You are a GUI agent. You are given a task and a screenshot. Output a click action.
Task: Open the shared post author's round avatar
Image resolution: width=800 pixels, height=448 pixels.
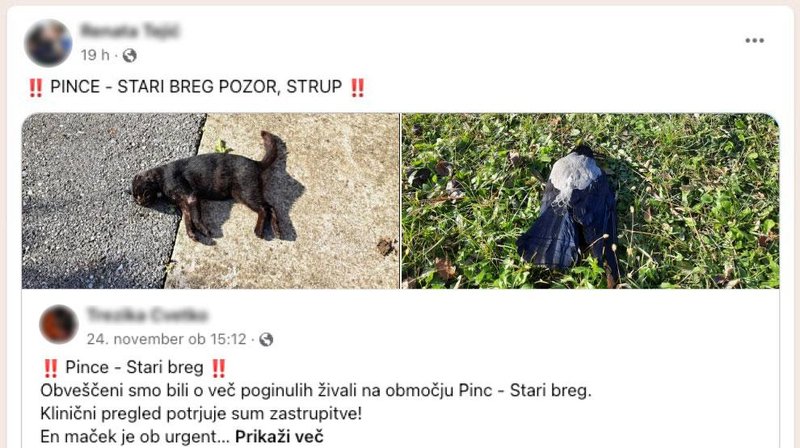coord(59,325)
